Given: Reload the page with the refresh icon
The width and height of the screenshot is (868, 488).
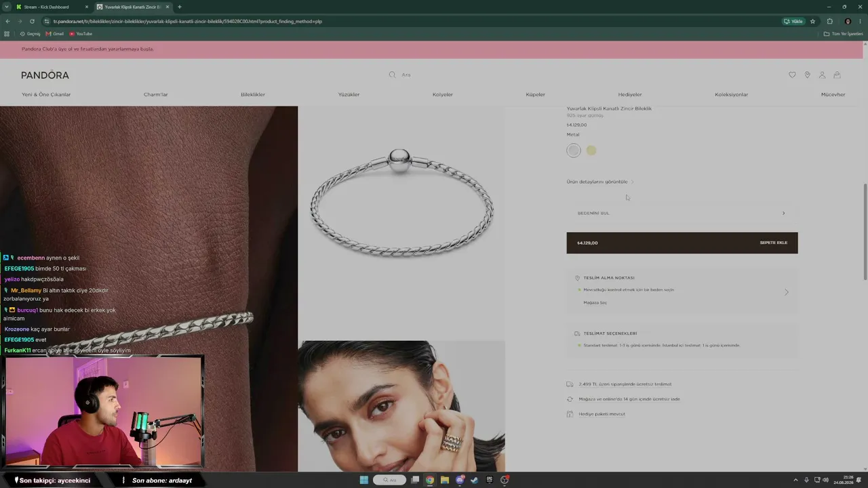Looking at the screenshot, I should click(32, 21).
